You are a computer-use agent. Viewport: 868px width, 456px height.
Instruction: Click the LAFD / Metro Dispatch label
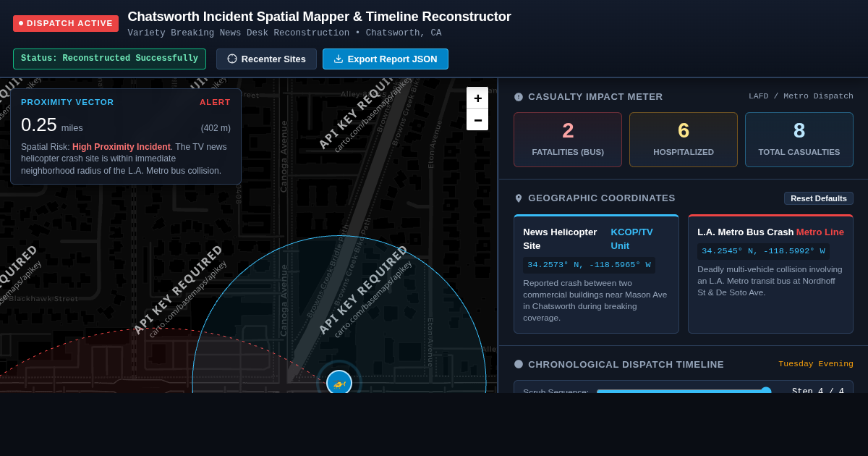point(801,96)
